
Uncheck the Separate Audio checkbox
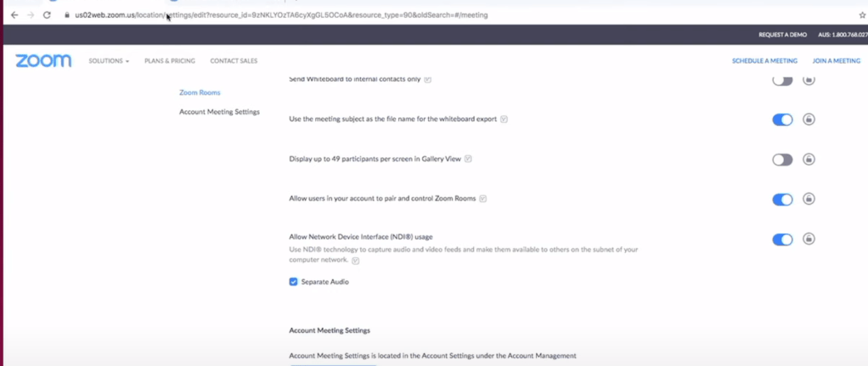pos(293,282)
